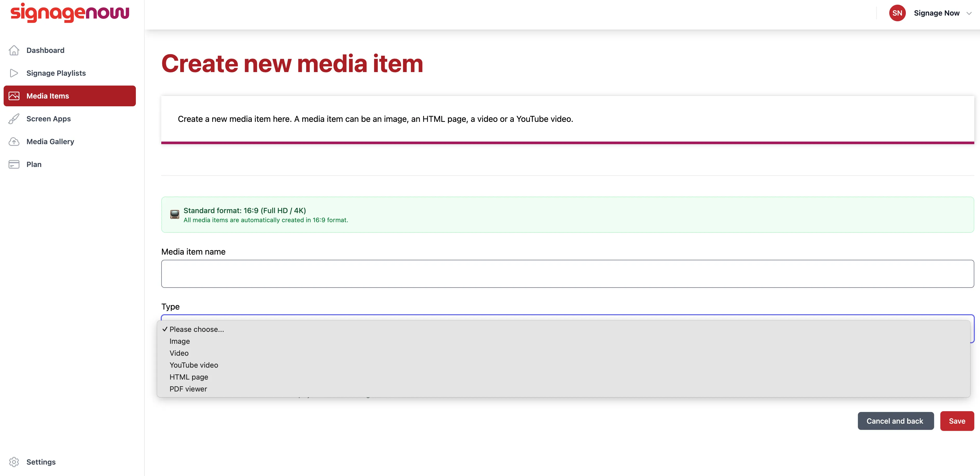This screenshot has width=980, height=476.
Task: Select PDF viewer option
Action: 563,389
